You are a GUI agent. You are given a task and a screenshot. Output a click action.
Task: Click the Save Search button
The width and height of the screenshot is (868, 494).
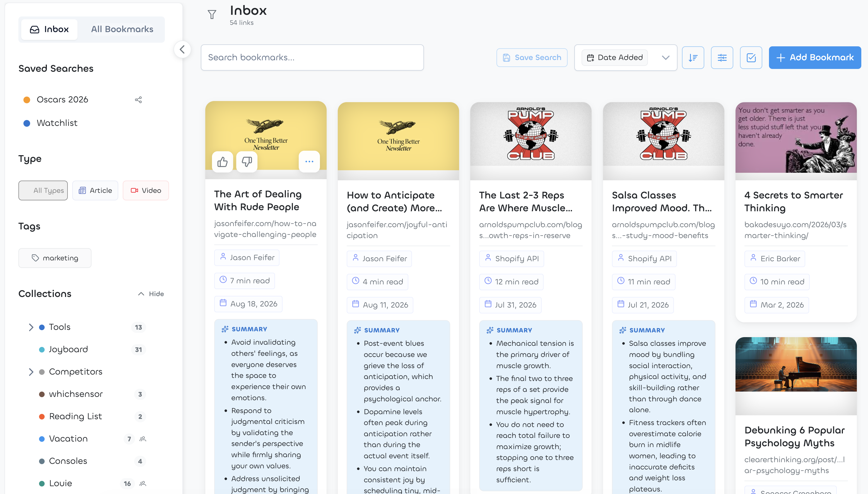click(532, 58)
